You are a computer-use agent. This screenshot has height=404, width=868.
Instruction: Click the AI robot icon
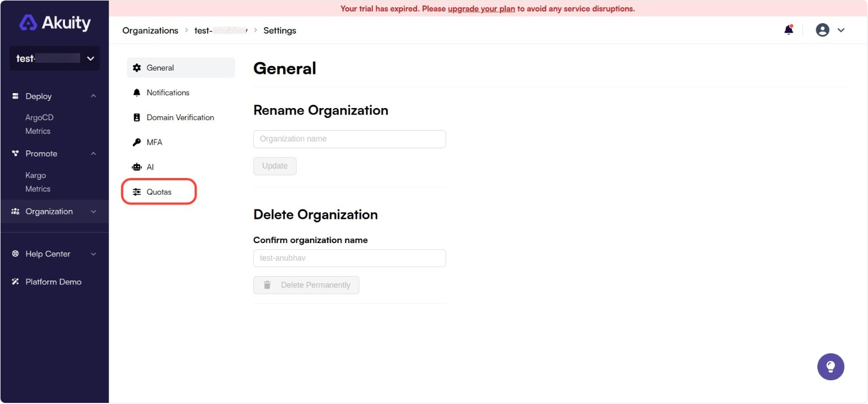coord(137,167)
